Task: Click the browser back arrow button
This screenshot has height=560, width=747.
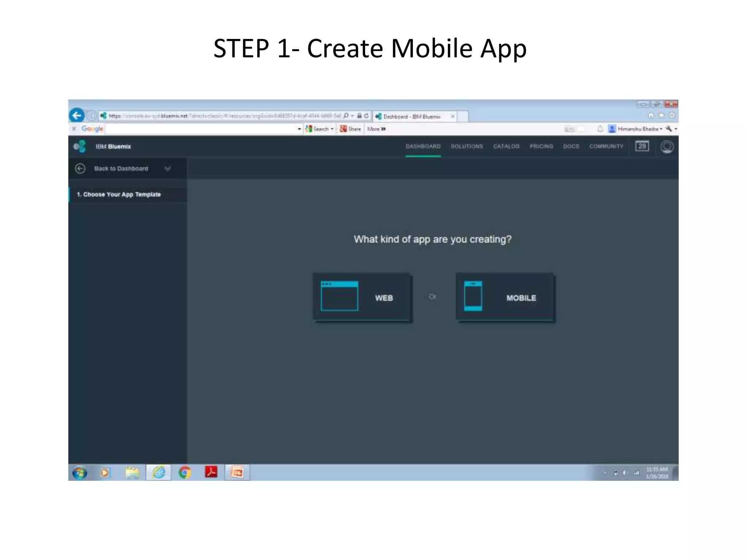Action: pyautogui.click(x=77, y=116)
